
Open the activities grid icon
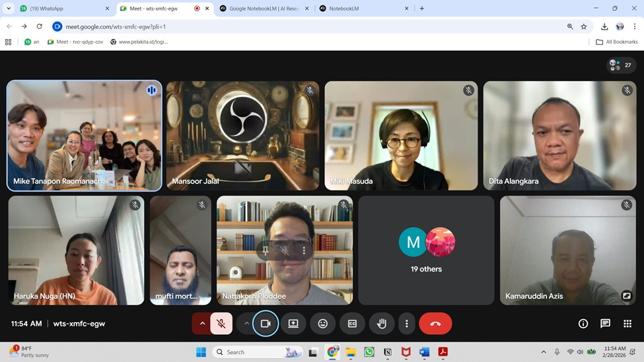627,324
